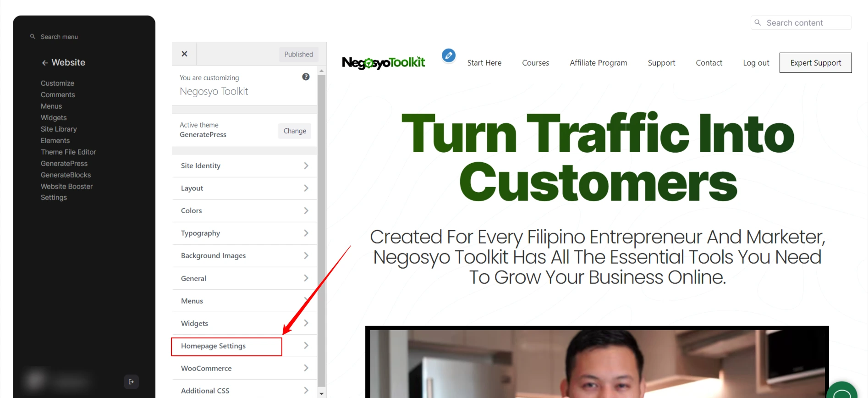The image size is (868, 398).
Task: Click the Created For Every Filipino subheading
Action: [598, 257]
